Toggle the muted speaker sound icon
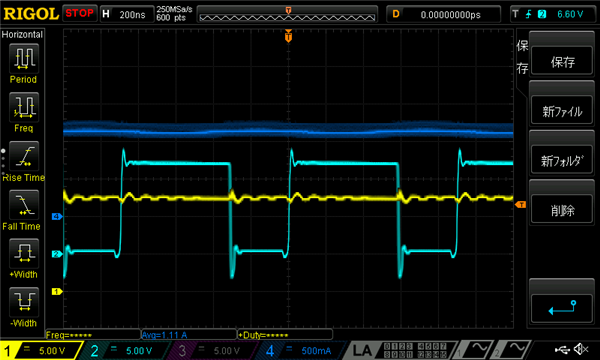 [581, 349]
